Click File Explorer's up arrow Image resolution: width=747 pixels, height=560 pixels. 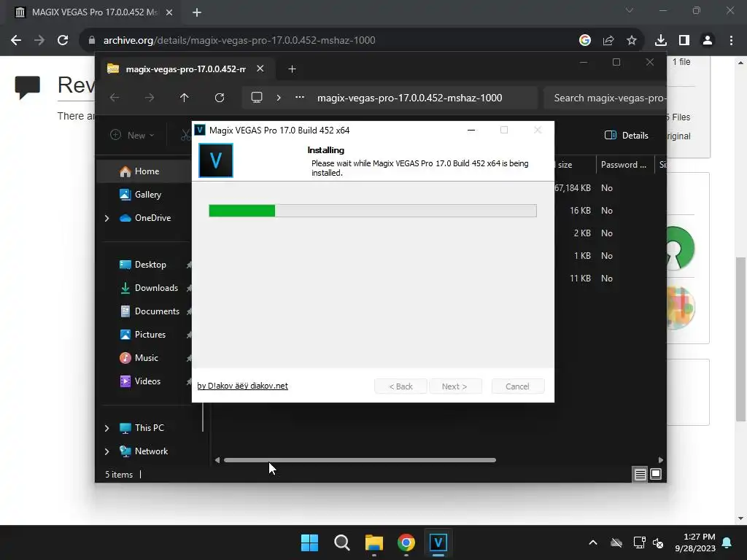pos(185,98)
